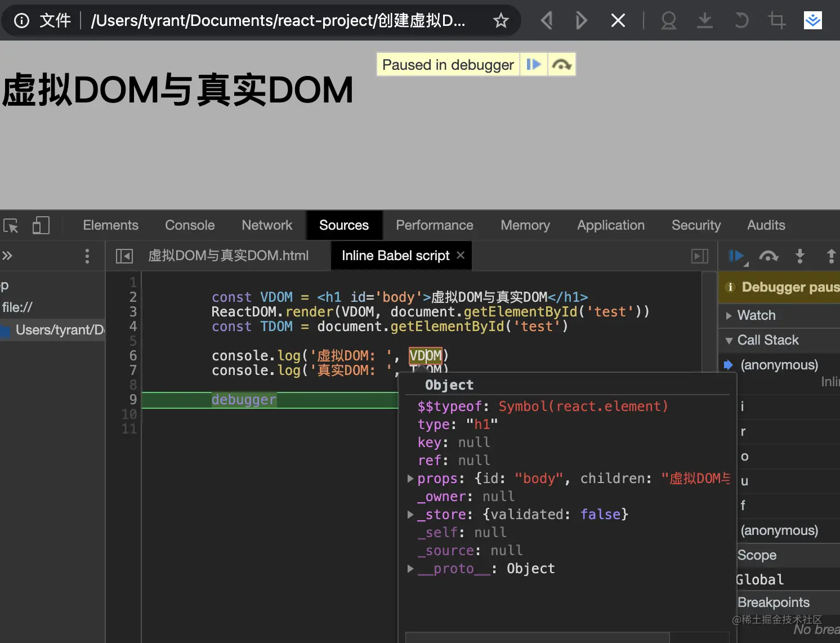This screenshot has width=840, height=643.
Task: Select the file:// entry in navigator
Action: pos(17,307)
